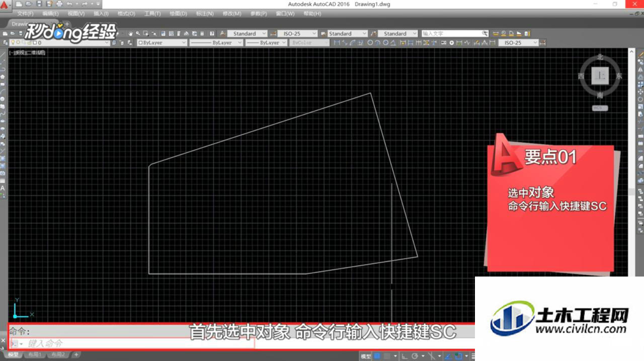644x361 pixels.
Task: Click the ViewCube 北 compass direction
Action: click(x=600, y=57)
